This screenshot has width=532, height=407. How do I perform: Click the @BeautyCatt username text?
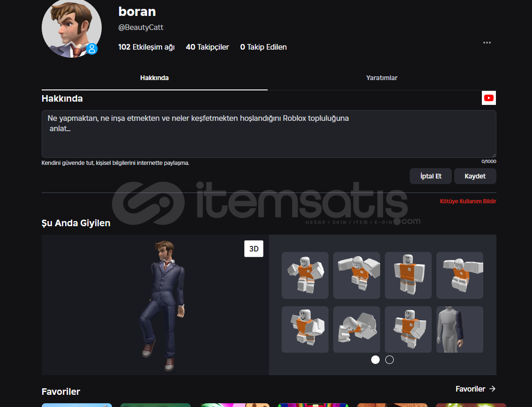click(x=141, y=28)
